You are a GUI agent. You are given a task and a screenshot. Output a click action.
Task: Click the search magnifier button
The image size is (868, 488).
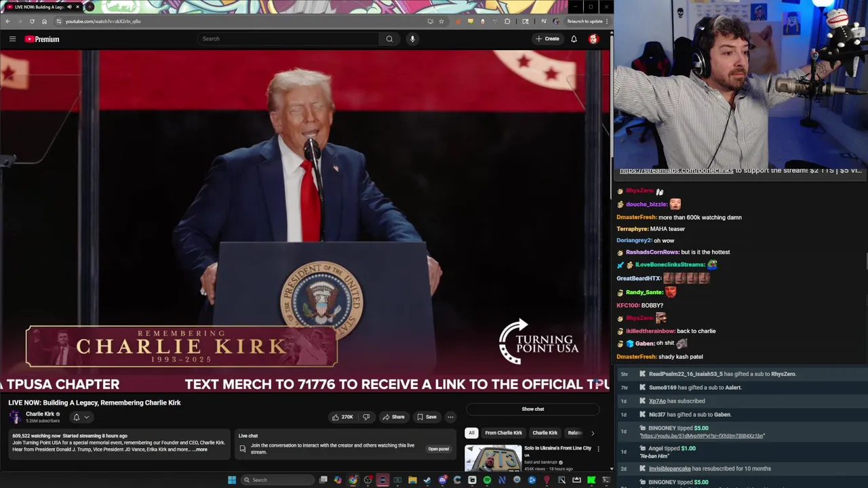[389, 39]
